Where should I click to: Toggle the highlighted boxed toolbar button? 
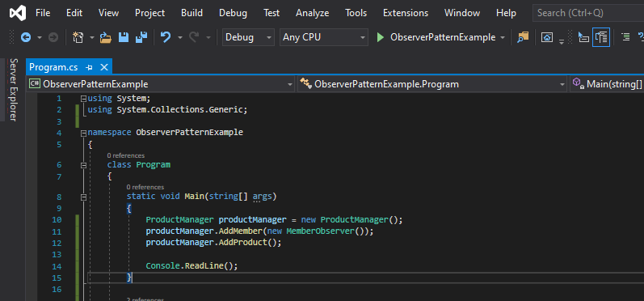click(601, 37)
